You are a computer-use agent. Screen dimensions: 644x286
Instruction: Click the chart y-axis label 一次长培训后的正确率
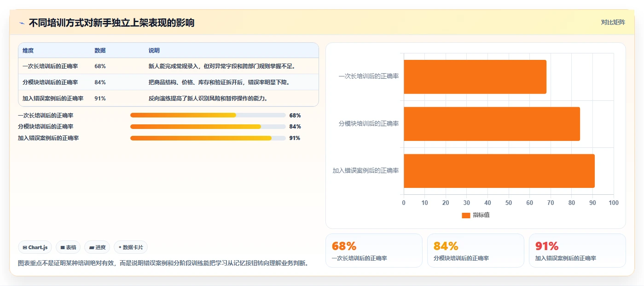tap(369, 77)
